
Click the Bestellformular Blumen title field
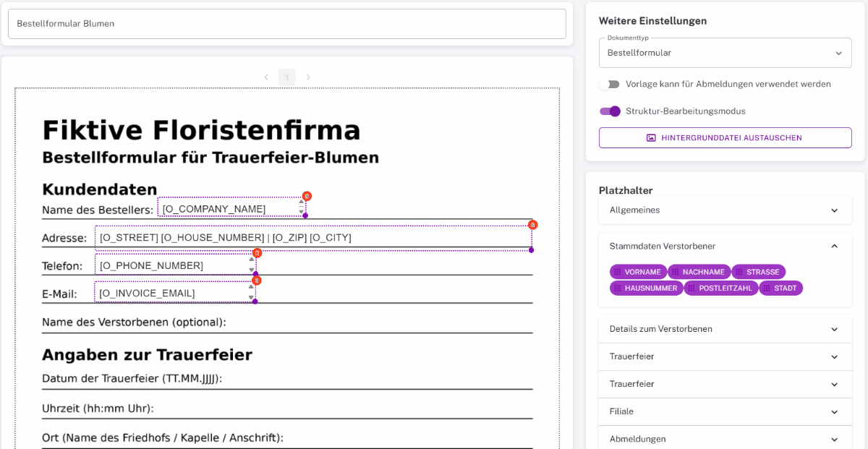coord(286,23)
